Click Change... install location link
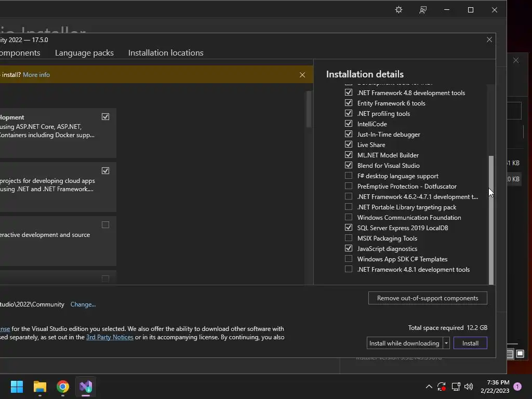The height and width of the screenshot is (399, 532). (x=83, y=304)
